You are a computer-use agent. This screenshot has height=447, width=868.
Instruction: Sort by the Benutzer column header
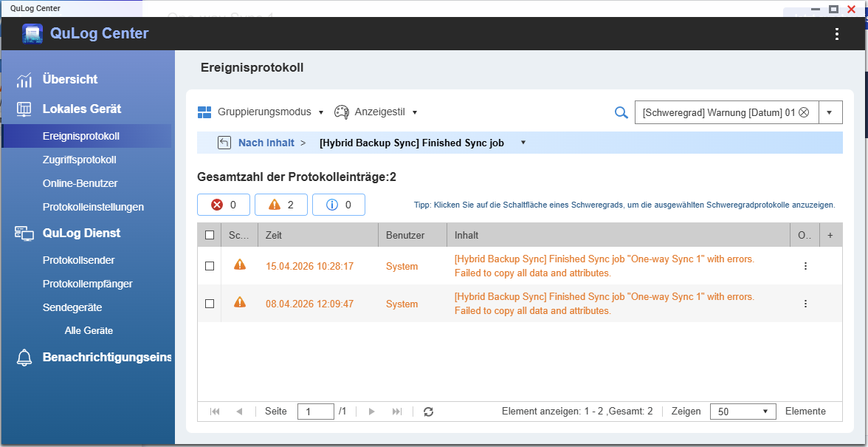click(413, 235)
